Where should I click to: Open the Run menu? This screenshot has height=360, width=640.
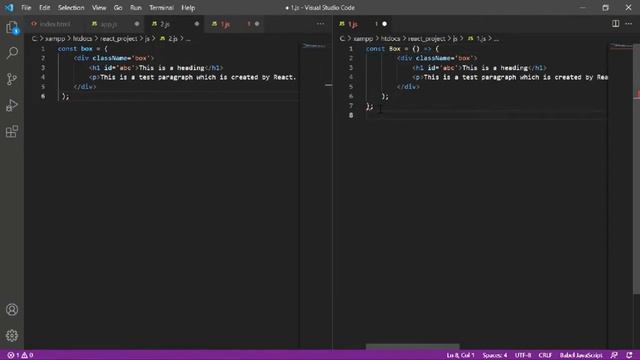(x=136, y=8)
